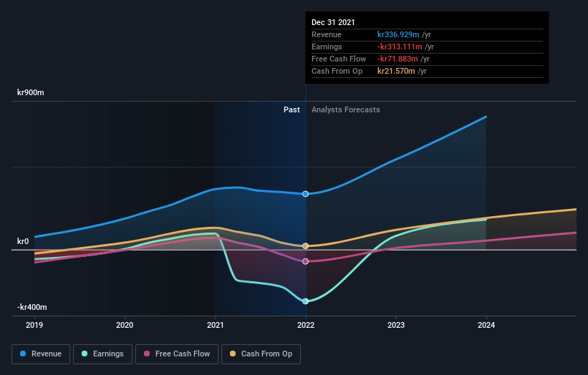Click the 2024 x-axis label

[x=486, y=325]
